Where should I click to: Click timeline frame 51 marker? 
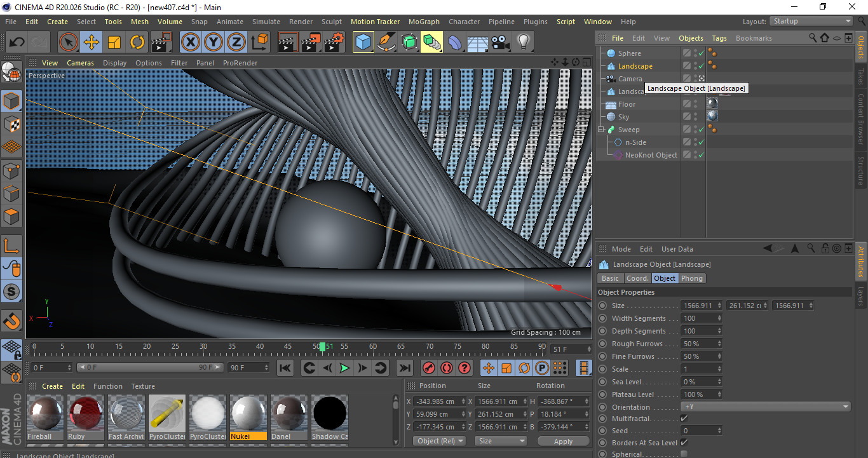(x=323, y=346)
